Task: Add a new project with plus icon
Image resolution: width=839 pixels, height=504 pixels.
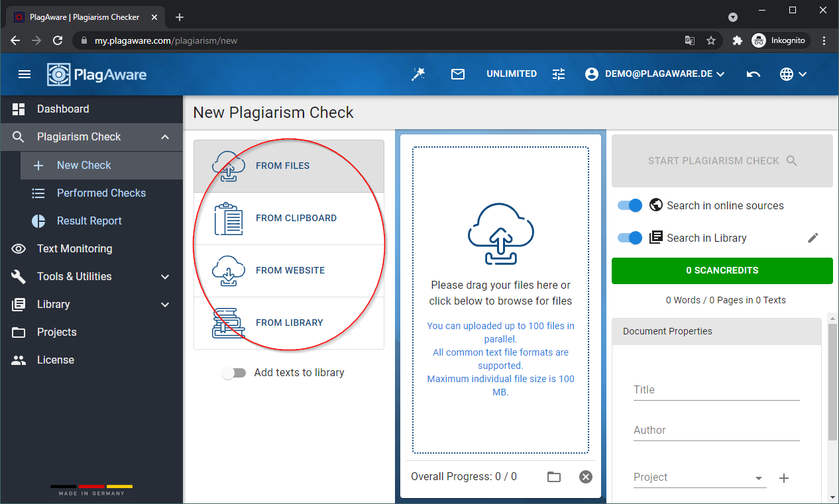Action: pos(784,478)
